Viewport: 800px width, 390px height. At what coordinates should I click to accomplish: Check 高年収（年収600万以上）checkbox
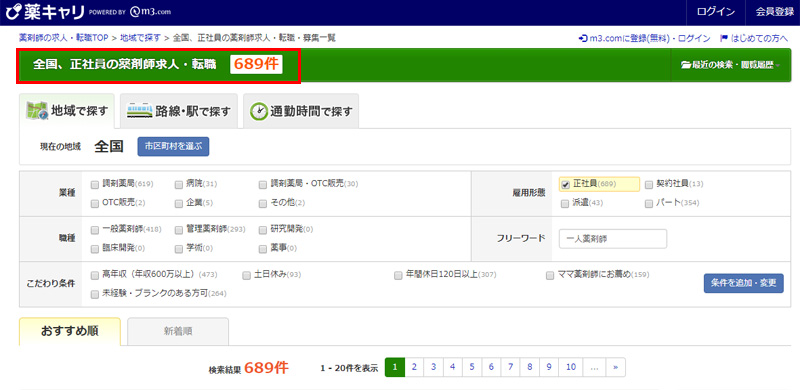tap(94, 275)
